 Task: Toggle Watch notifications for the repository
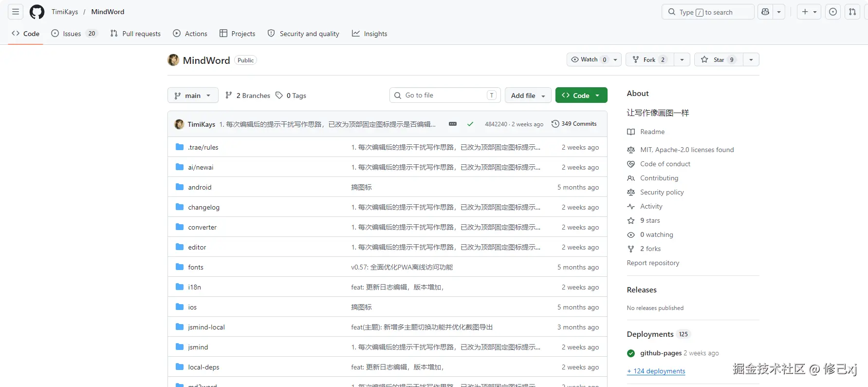(594, 59)
